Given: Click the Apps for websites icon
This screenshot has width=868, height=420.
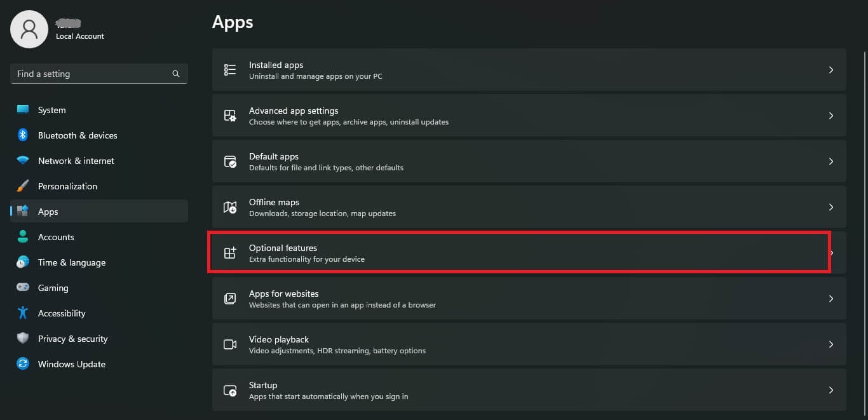Looking at the screenshot, I should [x=230, y=299].
